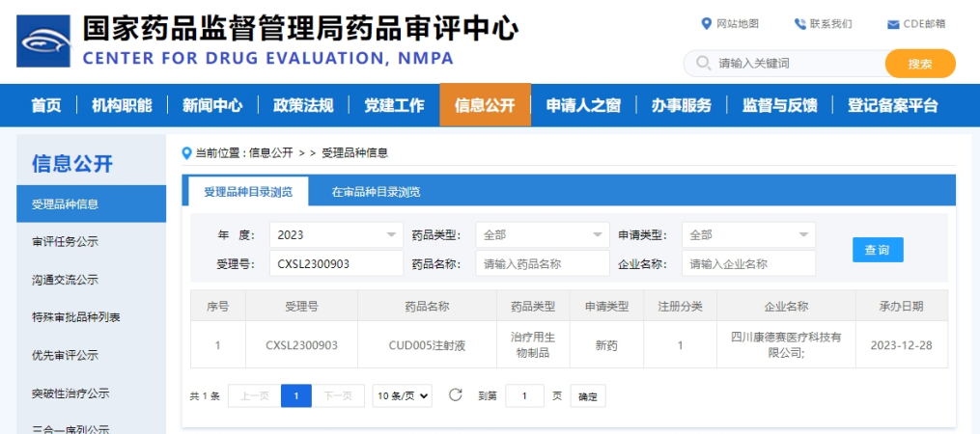
Task: Expand the application type dropdown
Action: pos(748,234)
